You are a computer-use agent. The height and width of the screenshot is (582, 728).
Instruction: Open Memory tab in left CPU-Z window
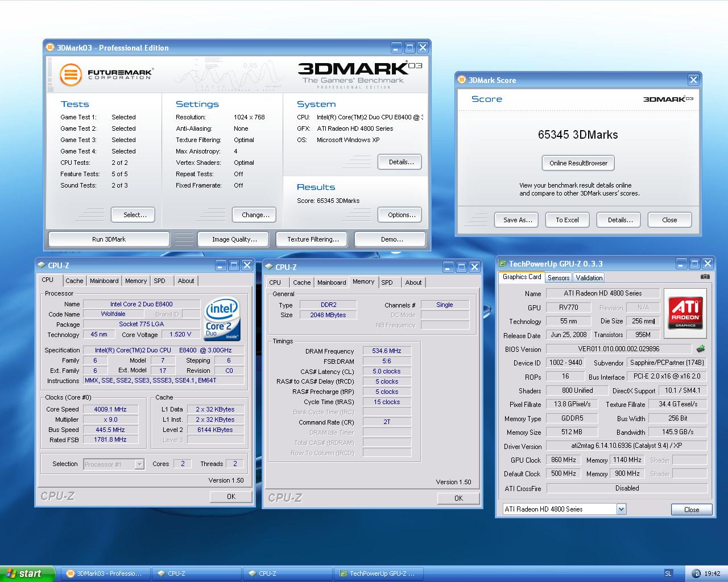136,281
